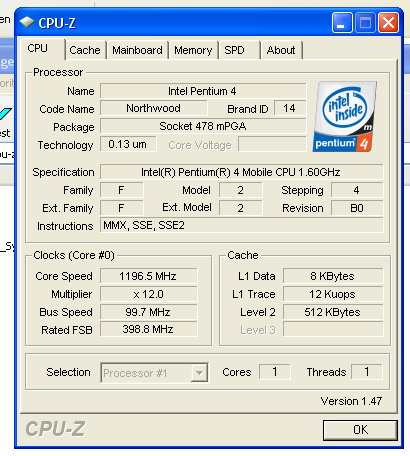Click the Core Speed value 1196.5 MHz
Image resolution: width=410 pixels, height=456 pixels.
click(x=149, y=276)
